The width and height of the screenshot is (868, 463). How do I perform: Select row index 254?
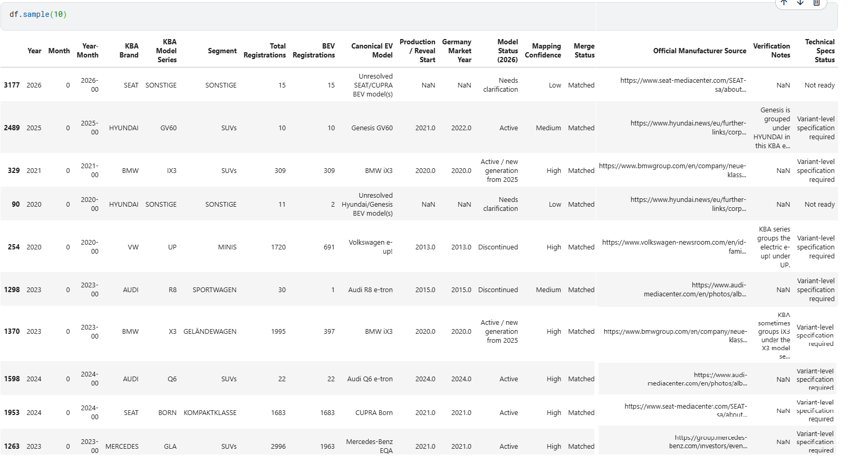click(14, 247)
